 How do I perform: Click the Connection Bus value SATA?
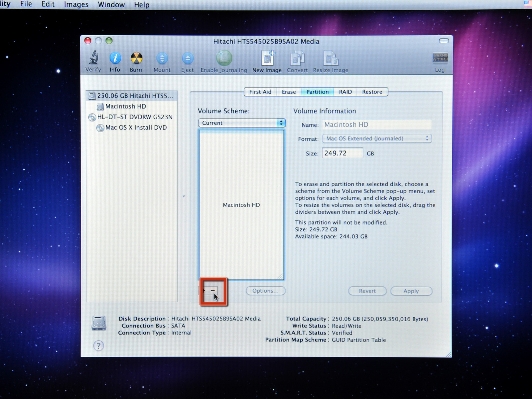(178, 326)
